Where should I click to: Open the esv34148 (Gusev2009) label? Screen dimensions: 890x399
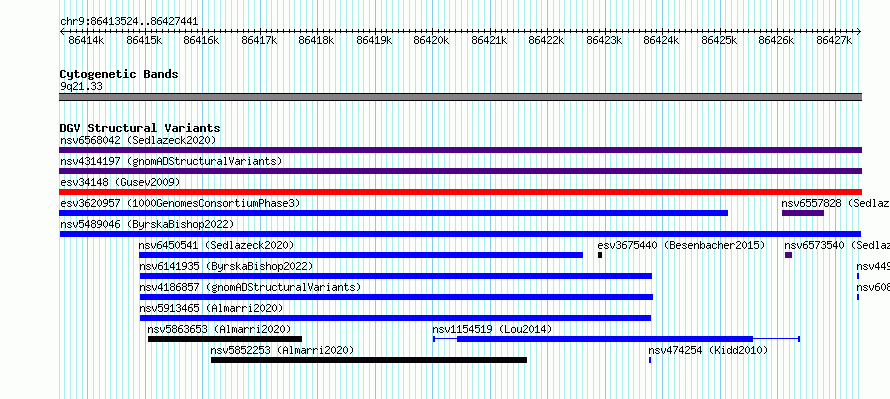pyautogui.click(x=120, y=182)
